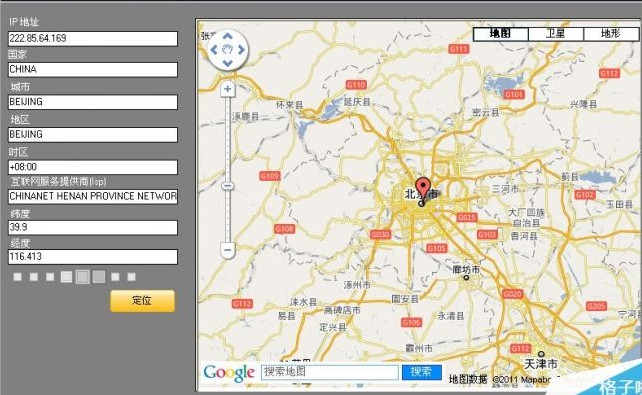Pan the map right with the arrow control

pyautogui.click(x=241, y=50)
